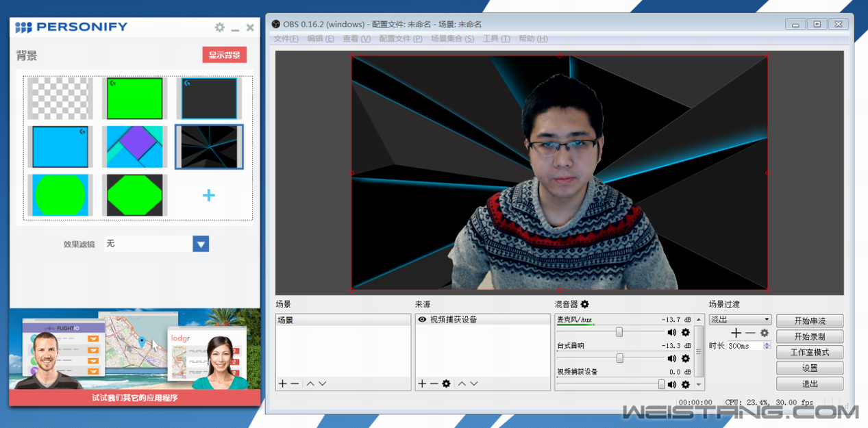Viewport: 868px width, 428px height.
Task: Open gear settings for 视频捕获设备 audio channel
Action: pos(685,384)
